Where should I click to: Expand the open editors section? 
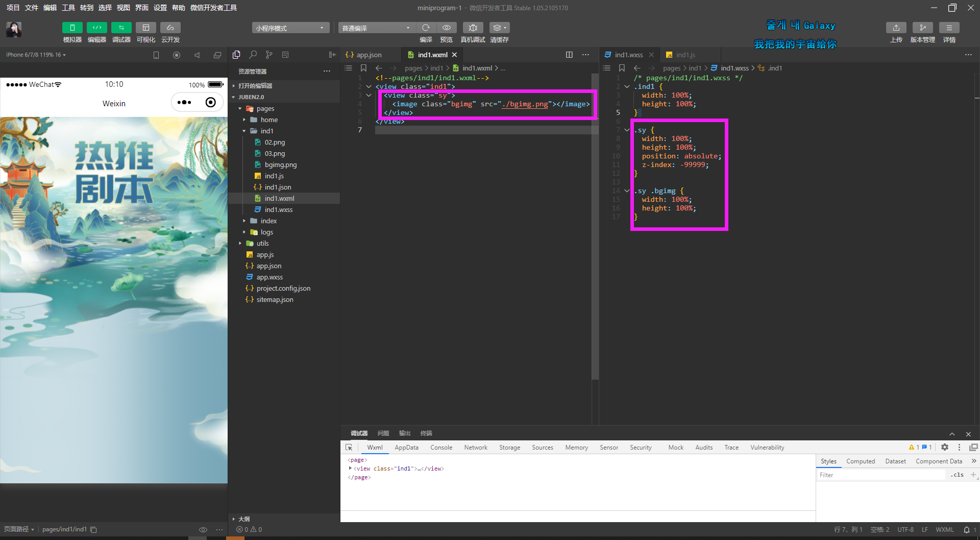click(284, 86)
